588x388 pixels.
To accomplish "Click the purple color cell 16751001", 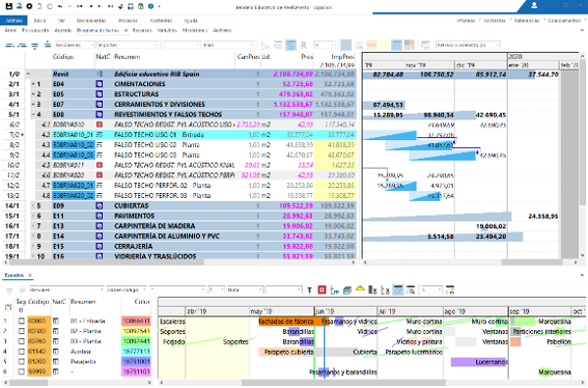I will [136, 362].
